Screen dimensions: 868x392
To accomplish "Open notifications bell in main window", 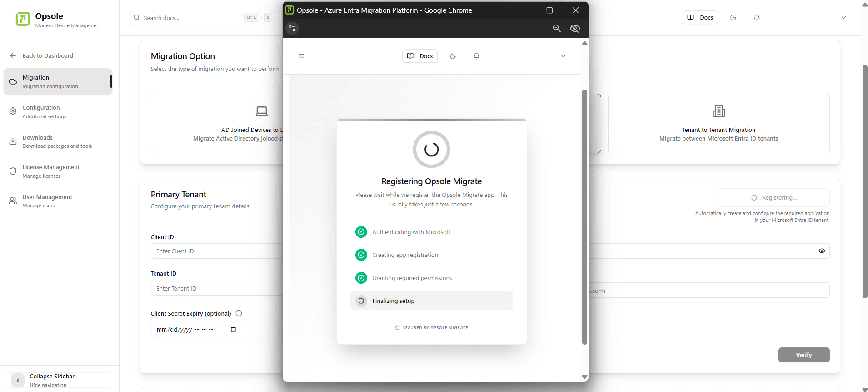I will coord(757,17).
